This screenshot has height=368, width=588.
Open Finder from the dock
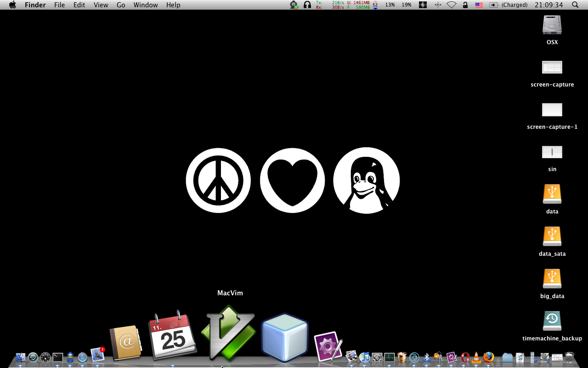20,357
